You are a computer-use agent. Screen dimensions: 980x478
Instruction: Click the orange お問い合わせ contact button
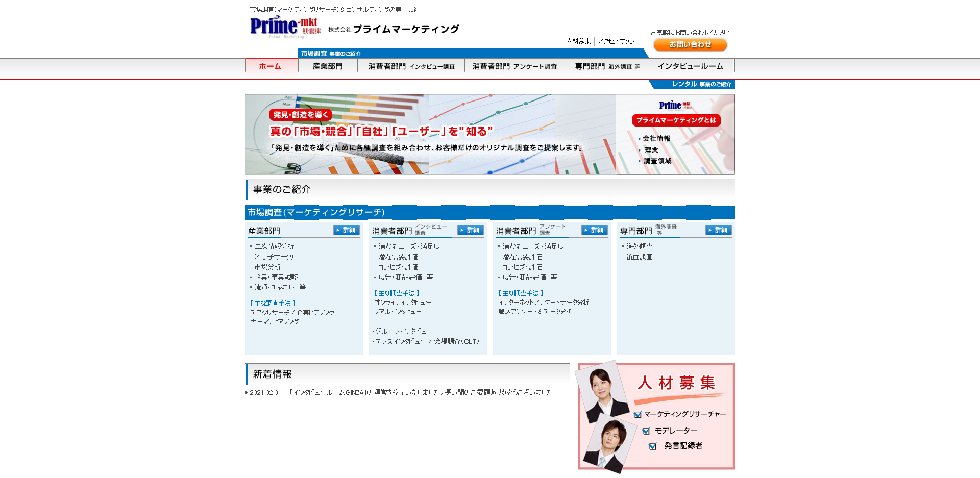[690, 45]
